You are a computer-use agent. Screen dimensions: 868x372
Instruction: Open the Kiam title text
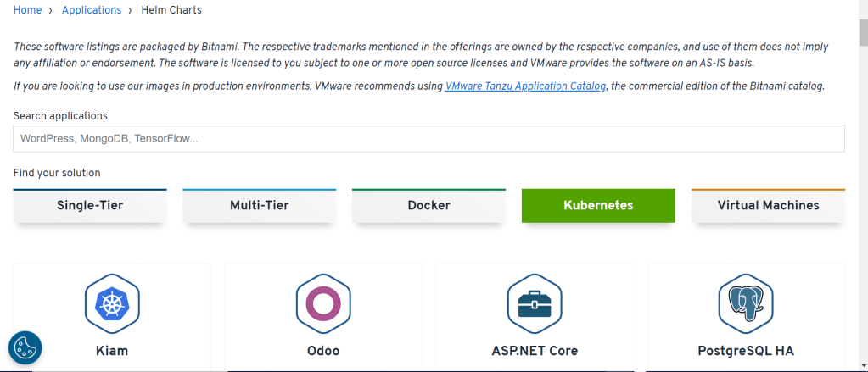pyautogui.click(x=112, y=351)
